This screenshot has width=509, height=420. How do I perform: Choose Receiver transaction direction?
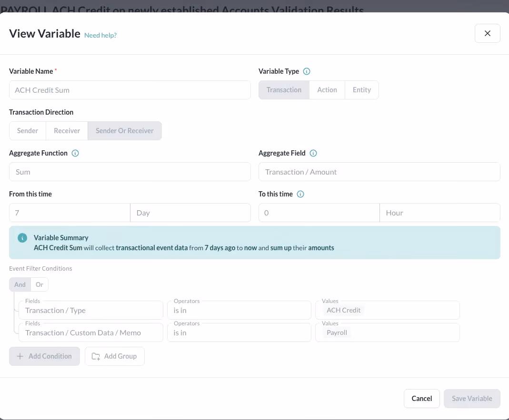coord(67,131)
